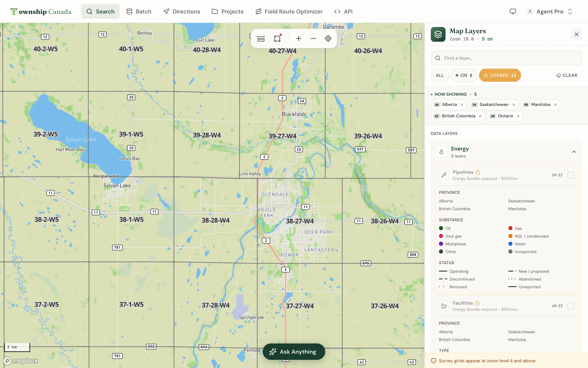The width and height of the screenshot is (588, 368).
Task: Show ALL layers filter
Action: [440, 75]
